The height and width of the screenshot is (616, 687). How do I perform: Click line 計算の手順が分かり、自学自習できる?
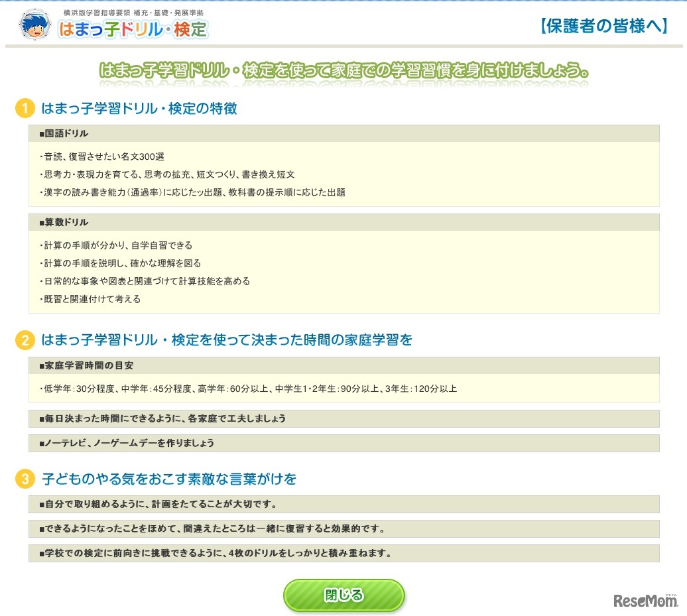116,245
